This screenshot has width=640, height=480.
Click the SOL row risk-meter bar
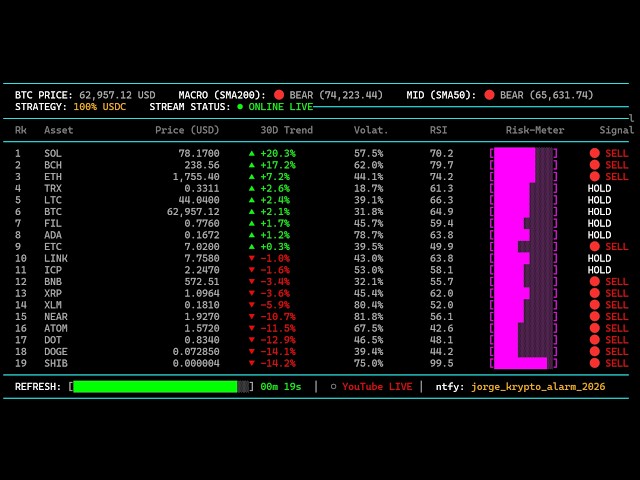(524, 153)
